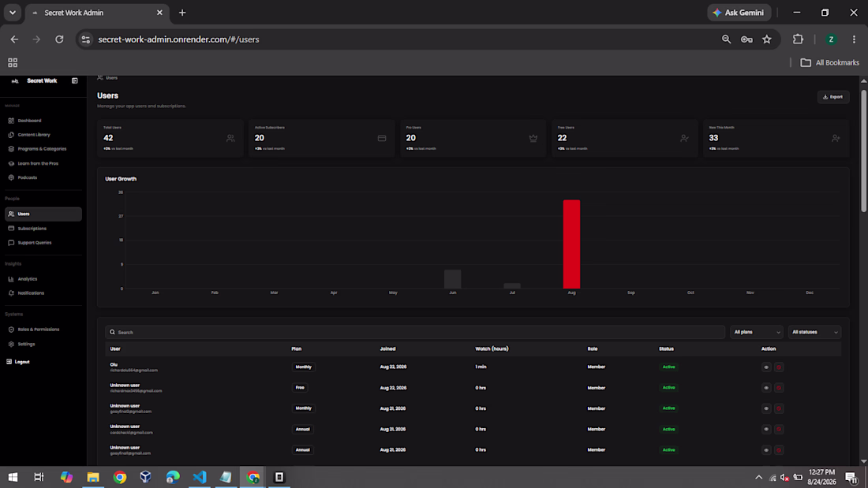The image size is (868, 488).
Task: Click the search field above the users table
Action: pyautogui.click(x=415, y=332)
